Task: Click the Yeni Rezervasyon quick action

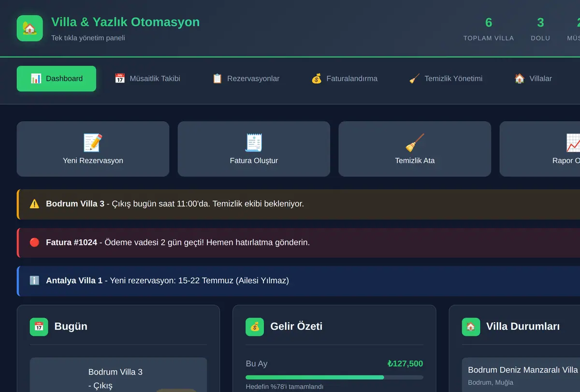Action: (93, 149)
